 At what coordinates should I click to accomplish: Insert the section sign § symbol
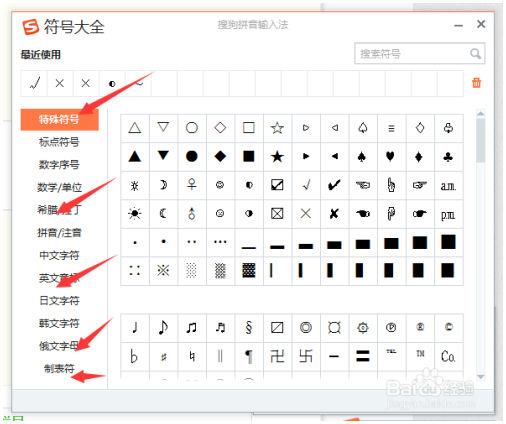pyautogui.click(x=249, y=328)
